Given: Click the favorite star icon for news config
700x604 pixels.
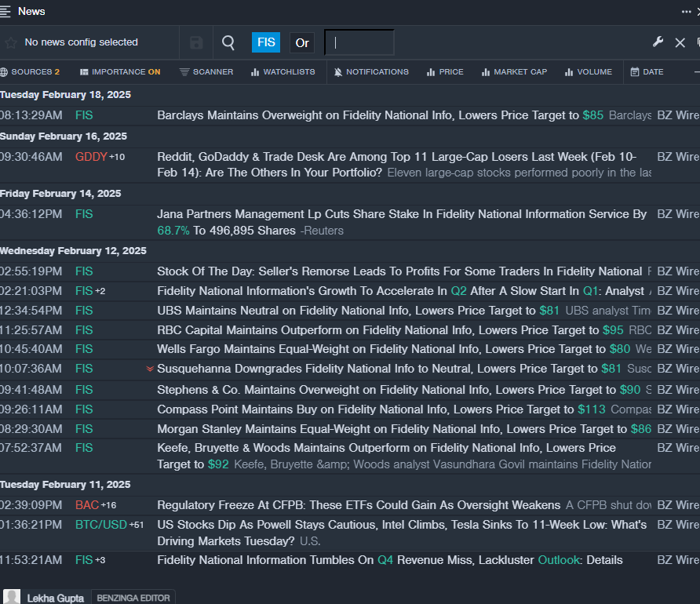Looking at the screenshot, I should point(10,42).
